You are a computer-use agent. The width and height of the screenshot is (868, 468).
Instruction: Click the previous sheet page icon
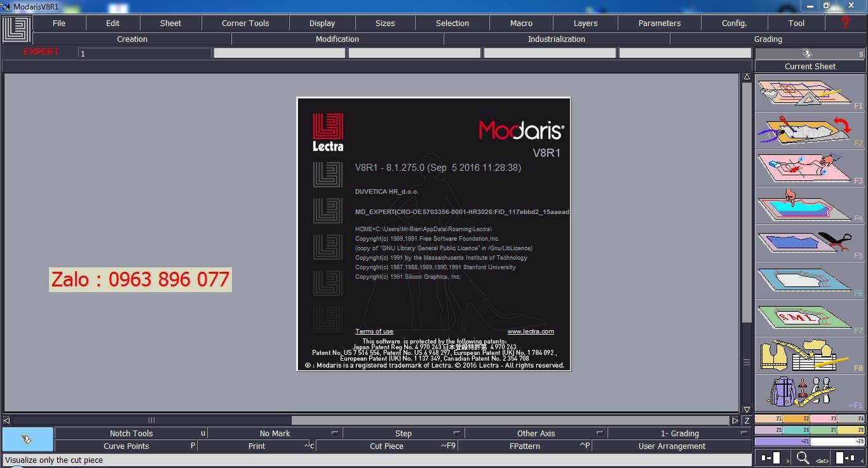pos(847,457)
